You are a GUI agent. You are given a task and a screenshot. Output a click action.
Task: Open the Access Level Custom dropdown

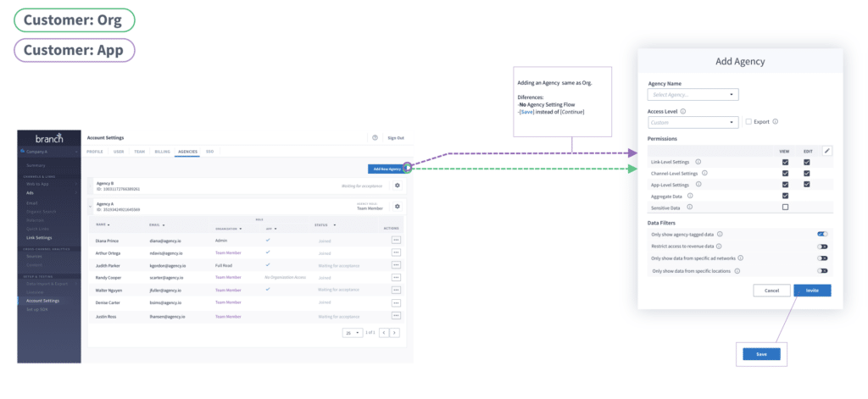[693, 123]
